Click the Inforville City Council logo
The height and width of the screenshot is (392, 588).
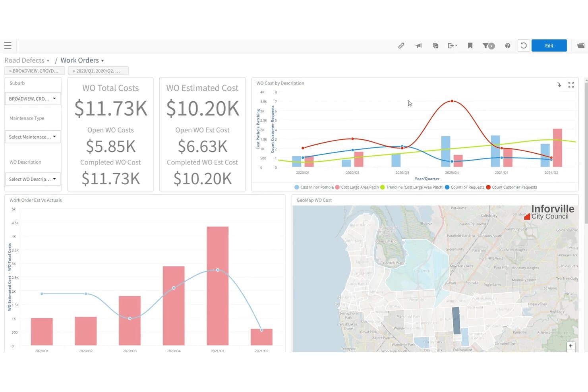549,212
